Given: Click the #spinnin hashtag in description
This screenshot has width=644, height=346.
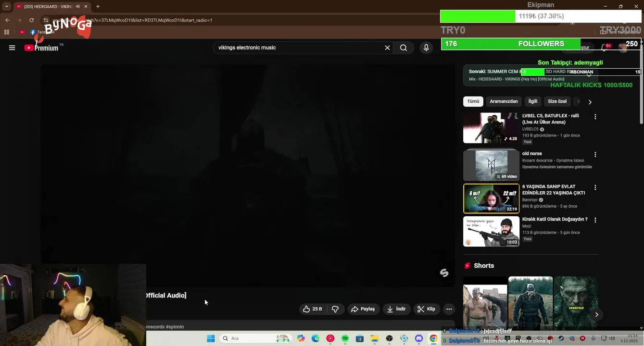Looking at the screenshot, I should coord(175,327).
